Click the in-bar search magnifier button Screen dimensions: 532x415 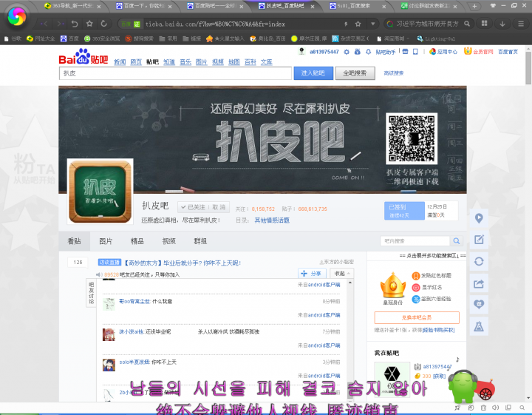coord(457,240)
